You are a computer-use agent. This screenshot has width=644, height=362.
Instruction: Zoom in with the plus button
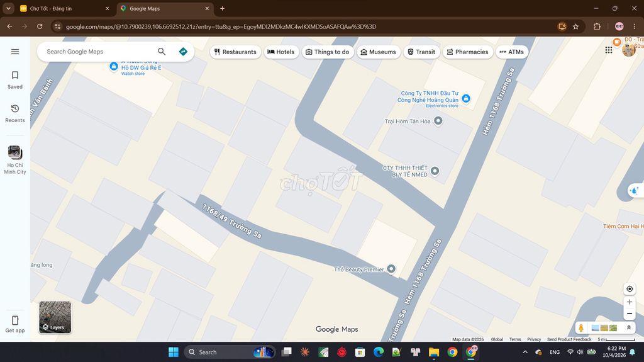pyautogui.click(x=630, y=302)
